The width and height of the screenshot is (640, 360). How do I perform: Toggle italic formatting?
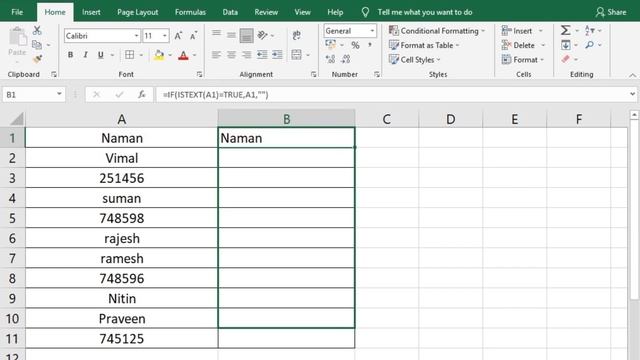[x=85, y=55]
